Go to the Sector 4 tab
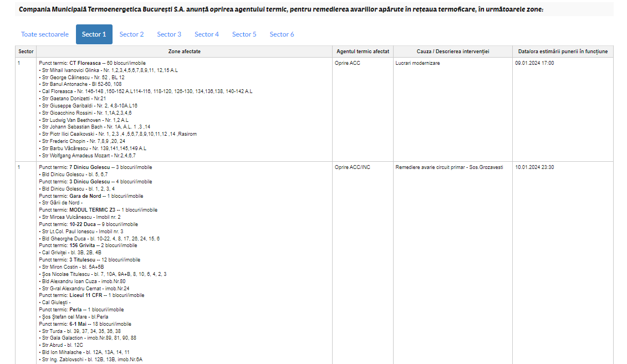Screen dimensions: 627x364 pyautogui.click(x=207, y=34)
